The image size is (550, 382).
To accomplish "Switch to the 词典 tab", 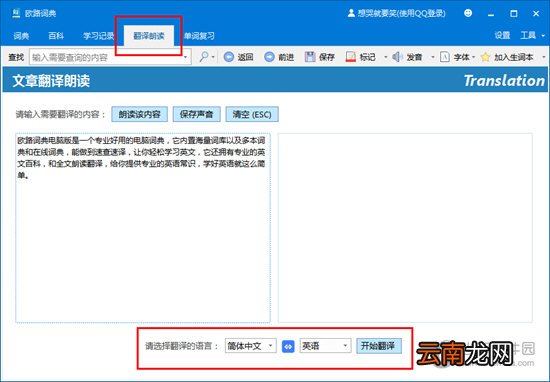I will coord(21,36).
